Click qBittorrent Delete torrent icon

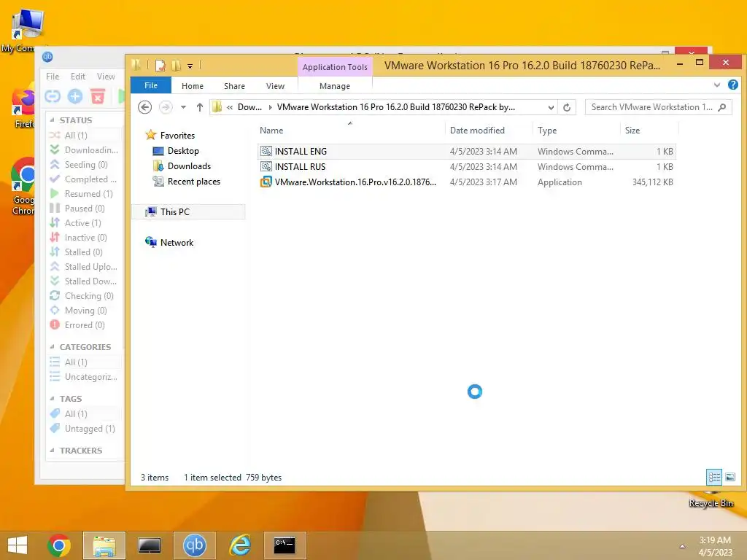tap(98, 97)
